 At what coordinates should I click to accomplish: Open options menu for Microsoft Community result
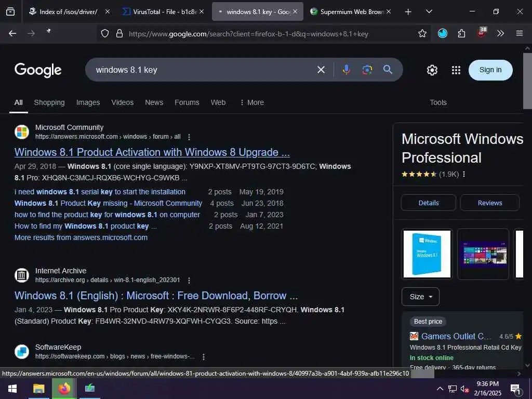pyautogui.click(x=189, y=137)
